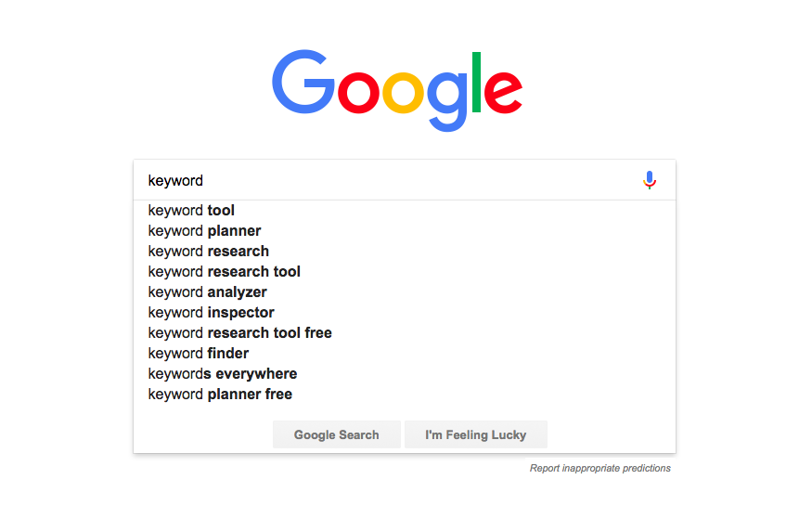Pick the "keyword research tool" suggestion

(x=405, y=271)
